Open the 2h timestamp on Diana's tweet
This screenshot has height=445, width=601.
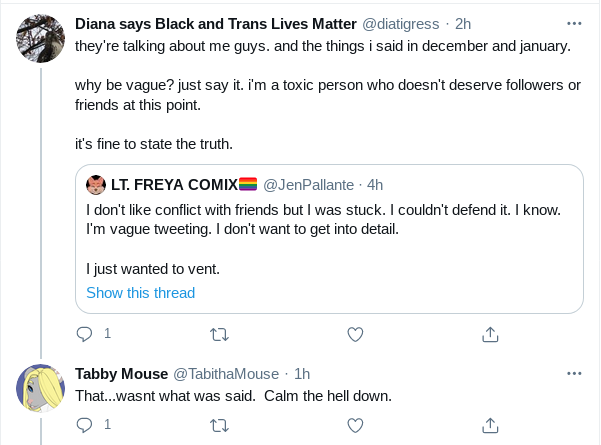point(463,24)
